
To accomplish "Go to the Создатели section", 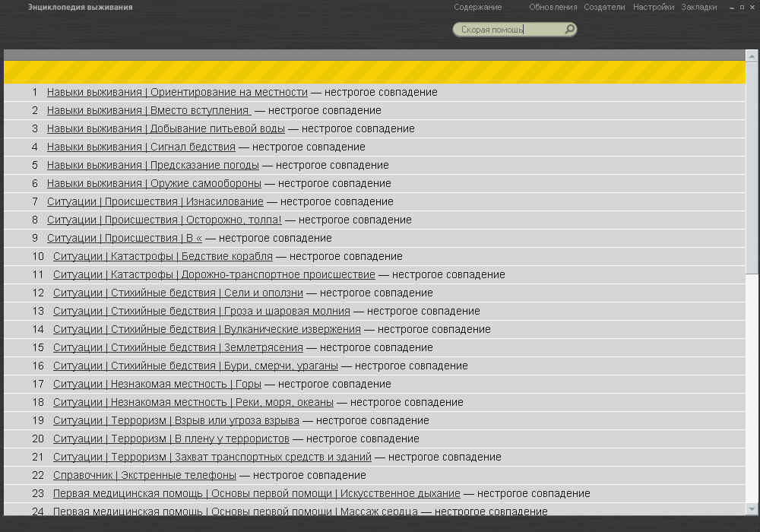I will [604, 7].
